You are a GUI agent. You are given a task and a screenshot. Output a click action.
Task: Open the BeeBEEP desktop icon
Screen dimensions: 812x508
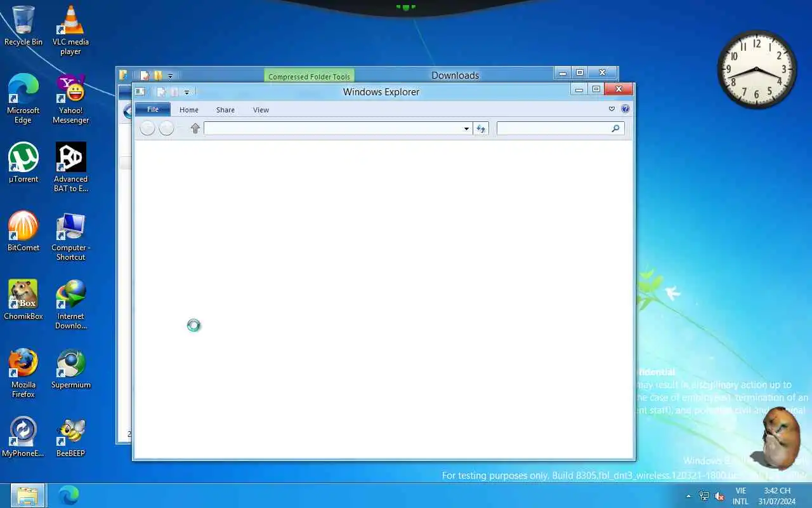70,437
